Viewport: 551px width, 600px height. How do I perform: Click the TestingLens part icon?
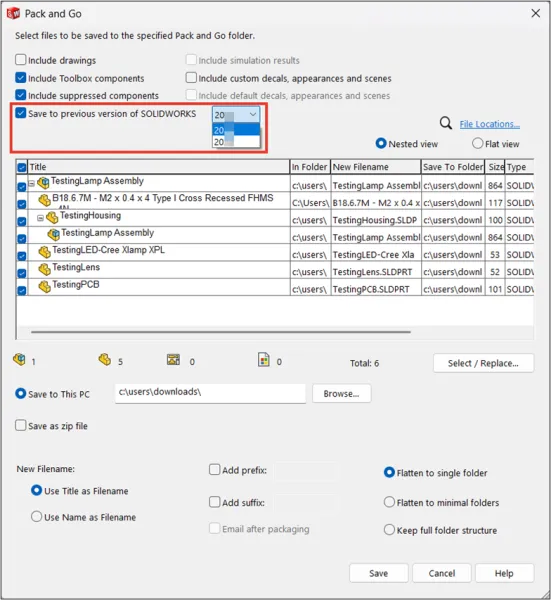(44, 269)
